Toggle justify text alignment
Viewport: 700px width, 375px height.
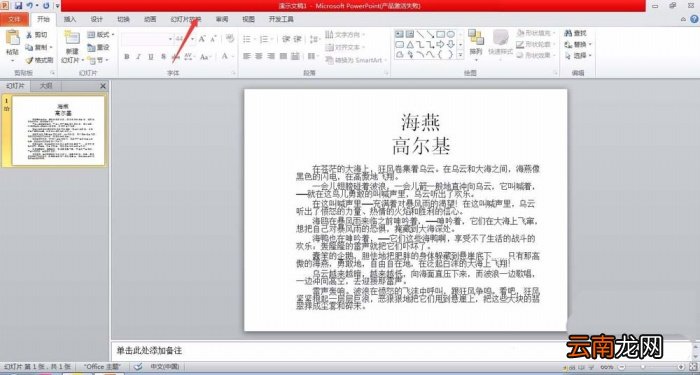point(283,57)
